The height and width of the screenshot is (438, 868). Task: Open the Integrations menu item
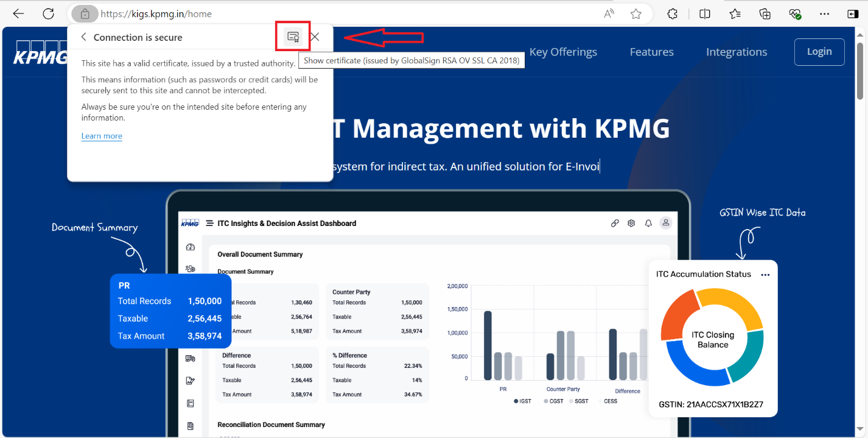click(737, 52)
